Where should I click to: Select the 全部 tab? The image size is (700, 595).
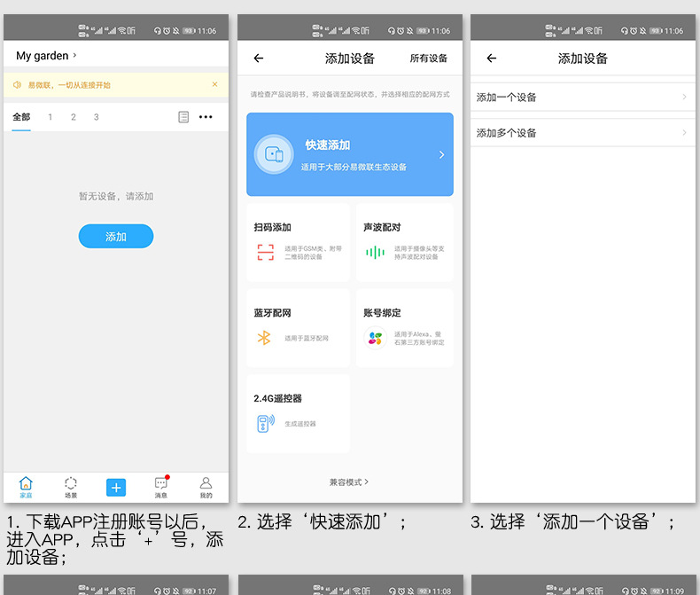click(21, 117)
